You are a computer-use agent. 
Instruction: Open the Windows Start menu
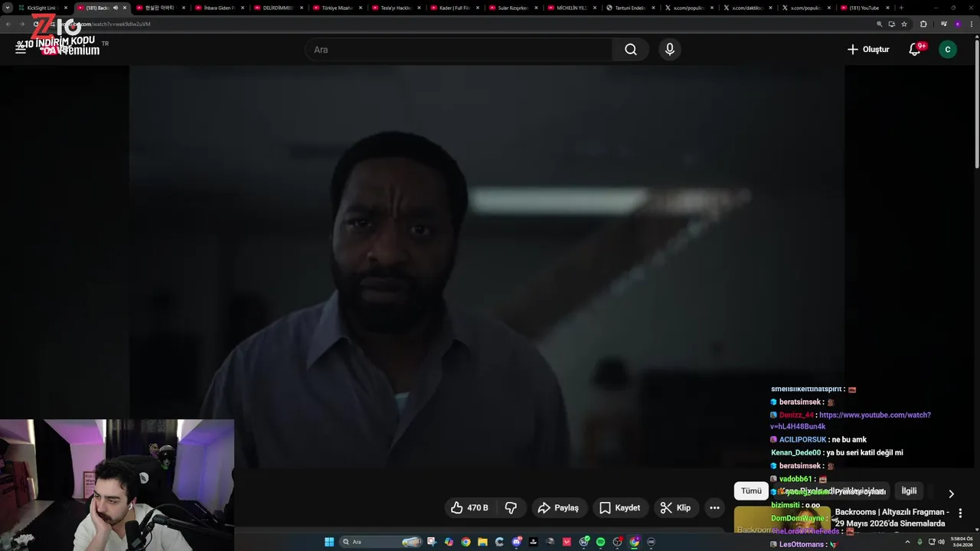point(329,542)
